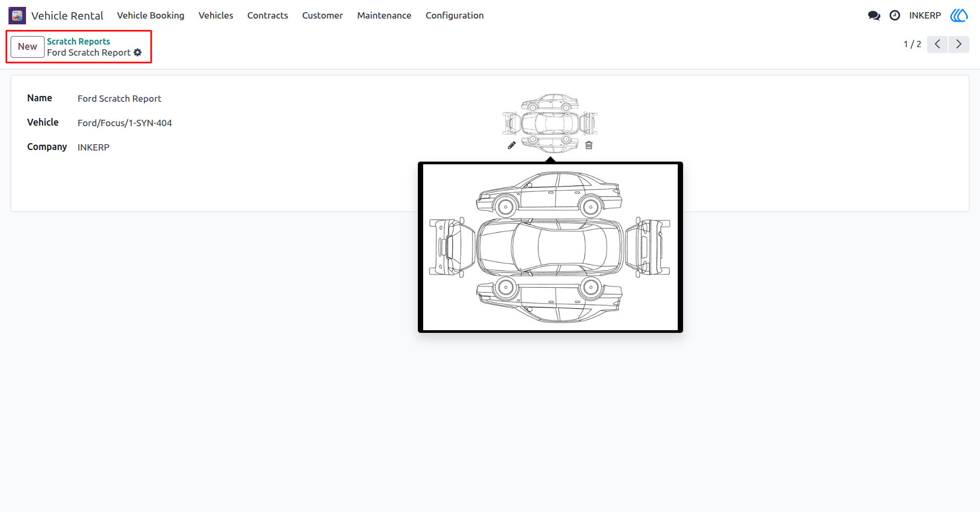Click the enlarged car diagram preview
The width and height of the screenshot is (980, 512).
[550, 247]
